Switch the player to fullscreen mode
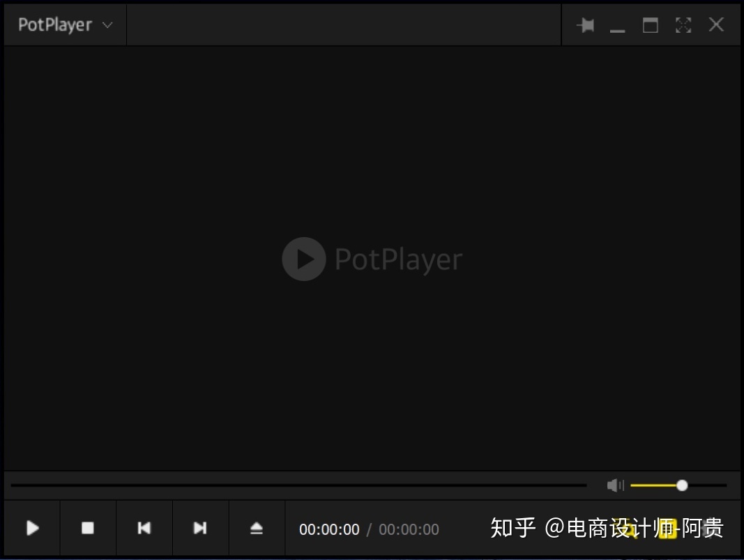 tap(683, 25)
